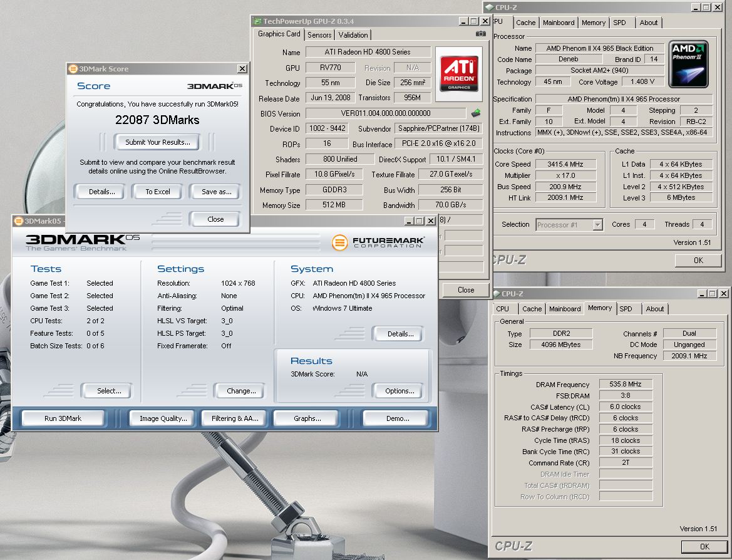Click the Futuremark Corporation logo icon
The image size is (732, 560).
340,242
